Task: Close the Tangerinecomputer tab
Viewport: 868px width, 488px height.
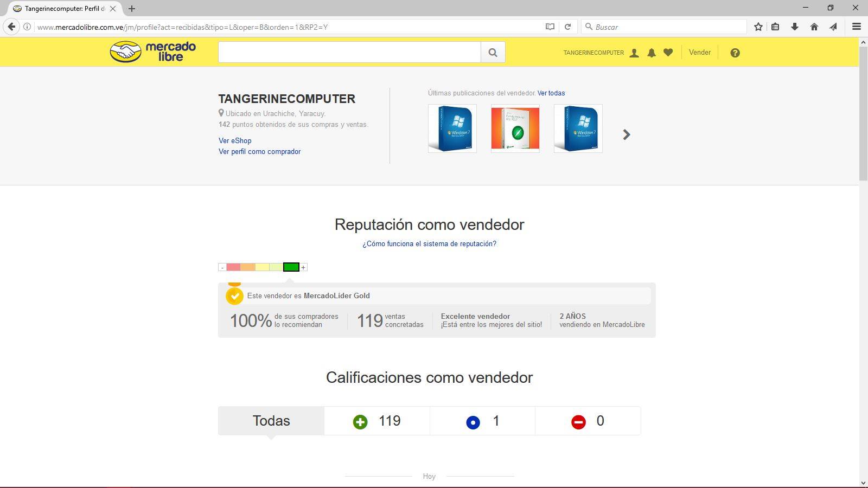Action: click(x=113, y=9)
